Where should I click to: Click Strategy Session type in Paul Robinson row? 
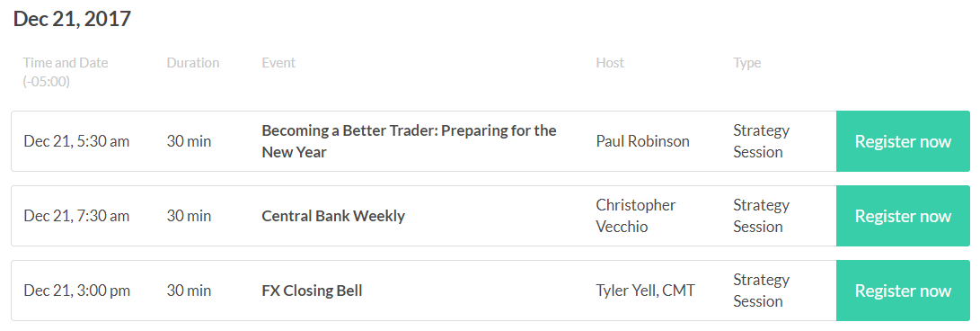tap(761, 141)
